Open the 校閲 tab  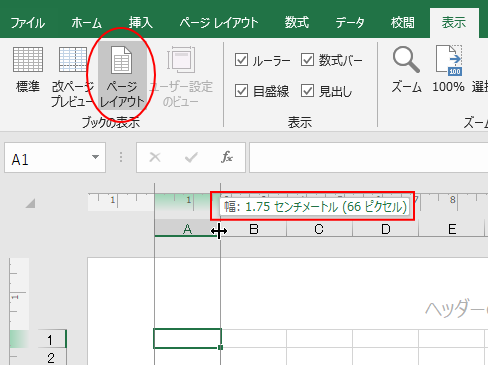click(x=403, y=23)
